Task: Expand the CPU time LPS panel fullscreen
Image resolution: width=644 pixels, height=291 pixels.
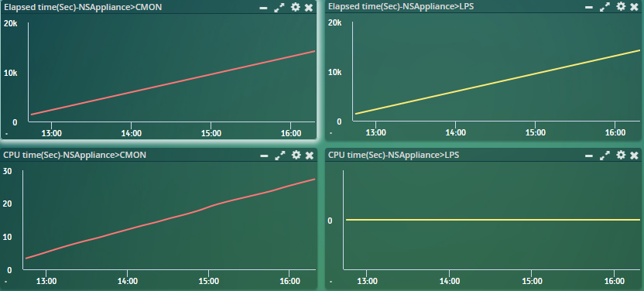Action: (x=605, y=155)
